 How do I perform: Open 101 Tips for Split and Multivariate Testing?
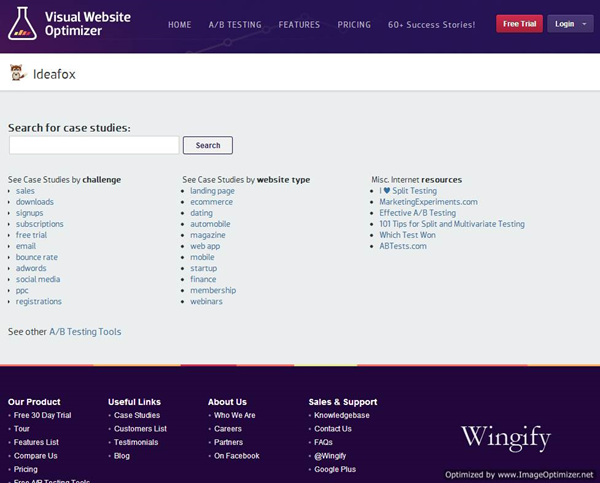[x=452, y=224]
